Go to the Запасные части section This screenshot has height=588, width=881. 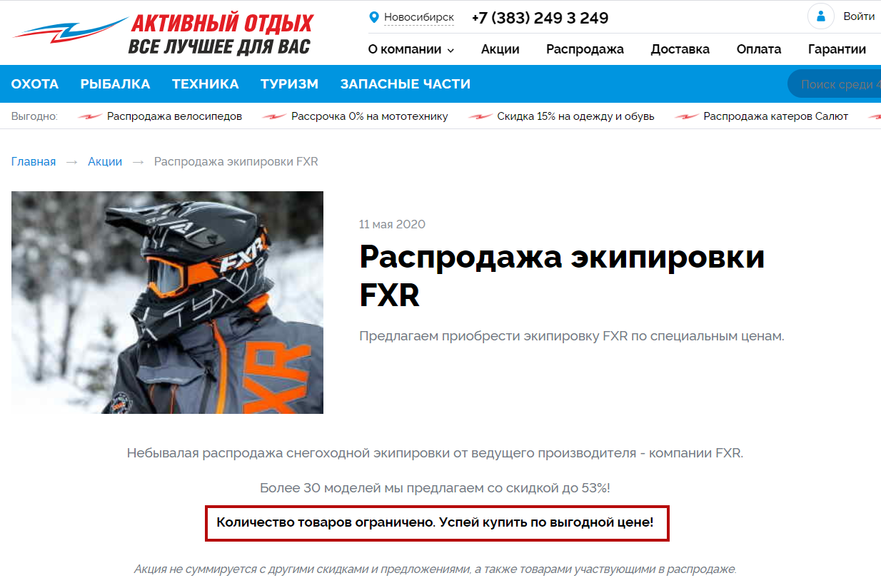point(406,84)
